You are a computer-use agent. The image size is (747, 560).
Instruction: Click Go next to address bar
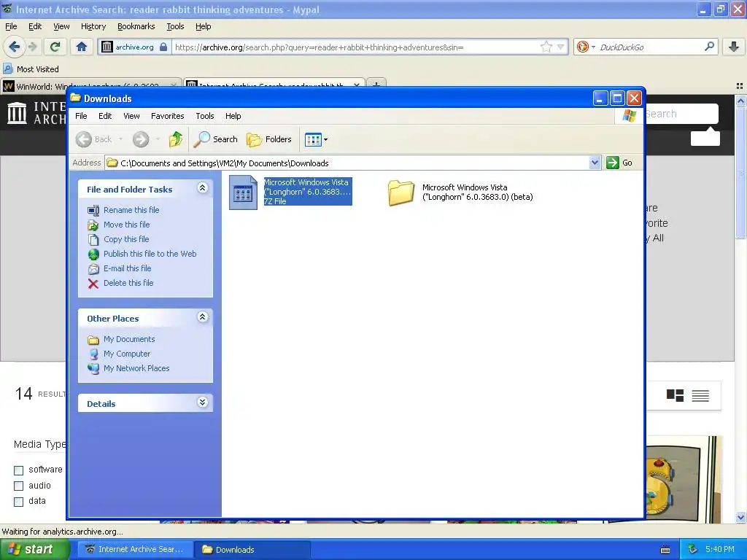point(619,163)
